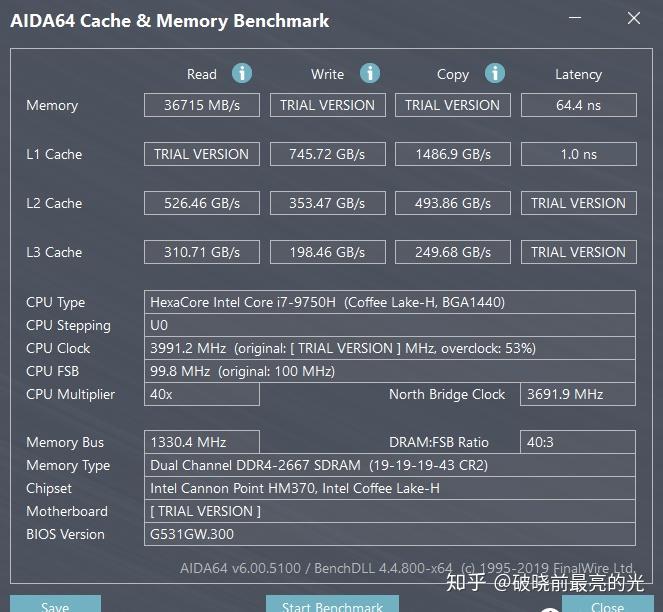Select L3 Cache Copy value 249.68 GB/s
Screen dimensions: 663x612
[x=453, y=252]
